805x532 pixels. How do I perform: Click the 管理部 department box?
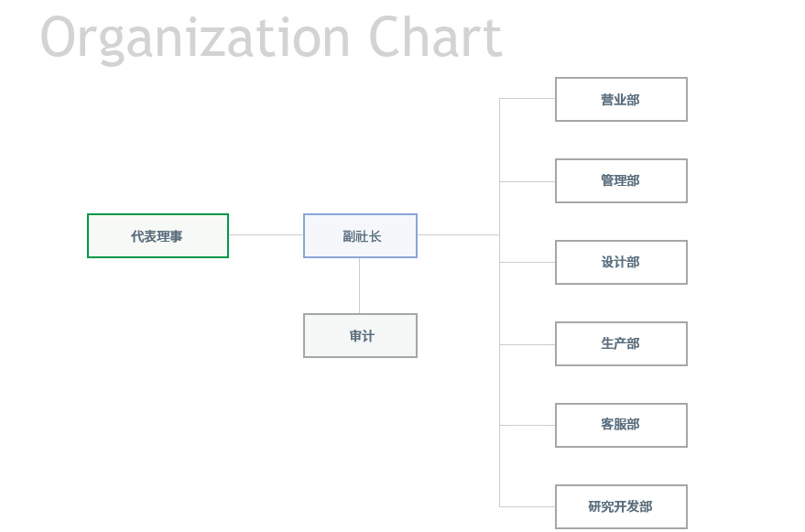click(621, 181)
